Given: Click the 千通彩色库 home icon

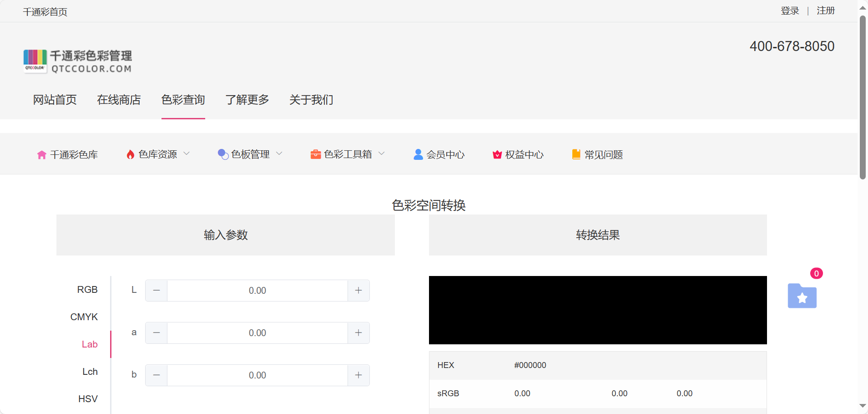Looking at the screenshot, I should pos(41,155).
